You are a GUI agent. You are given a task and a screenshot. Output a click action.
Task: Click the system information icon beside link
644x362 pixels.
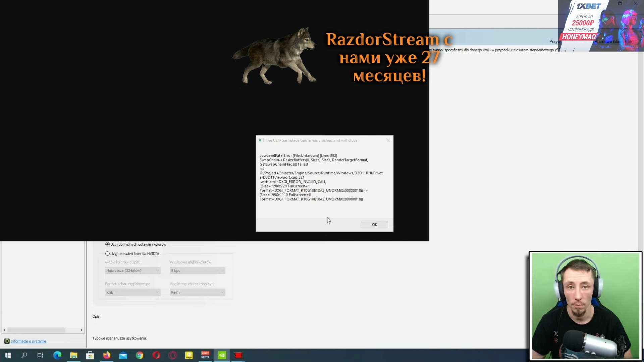click(x=7, y=341)
